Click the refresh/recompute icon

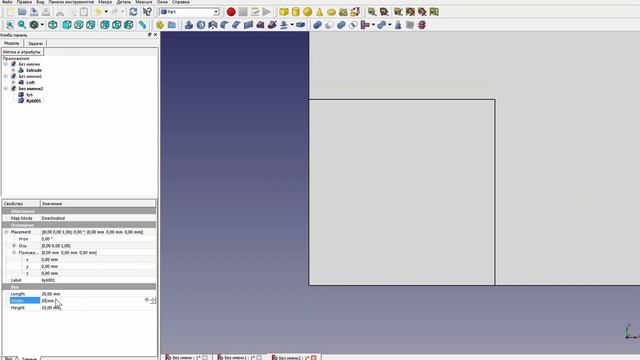point(133,12)
